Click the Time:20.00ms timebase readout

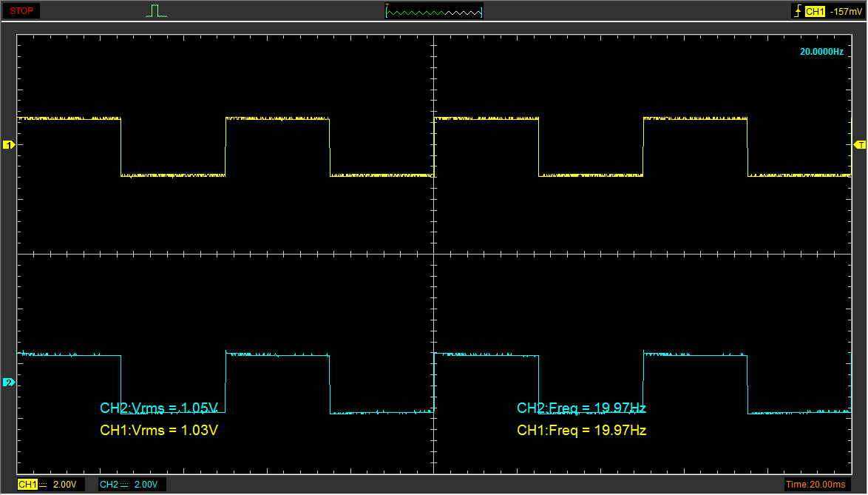coord(816,485)
